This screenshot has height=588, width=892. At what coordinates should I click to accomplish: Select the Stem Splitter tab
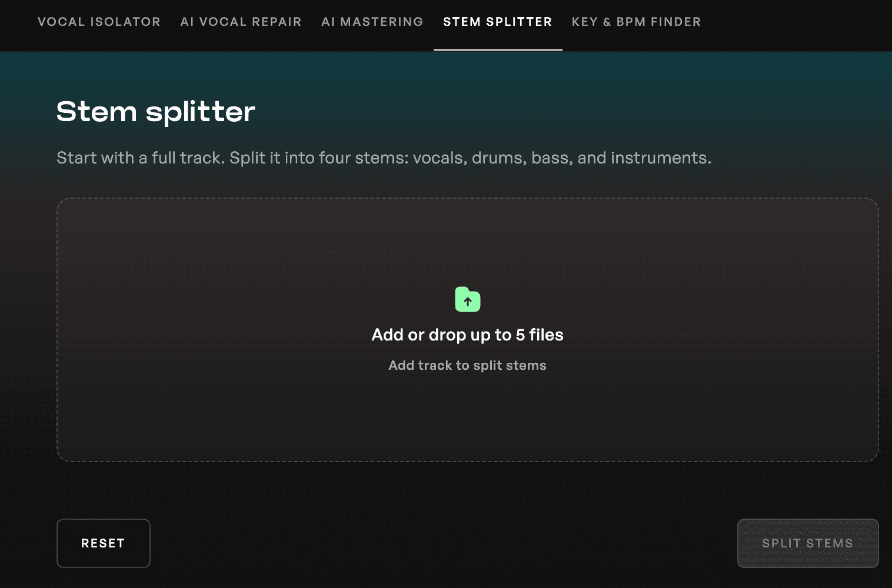(x=498, y=22)
